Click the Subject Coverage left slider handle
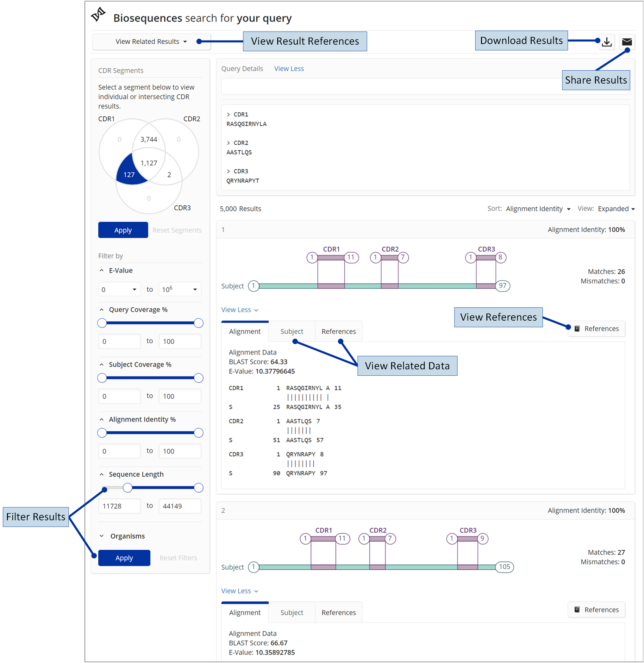This screenshot has width=644, height=663. click(x=102, y=378)
